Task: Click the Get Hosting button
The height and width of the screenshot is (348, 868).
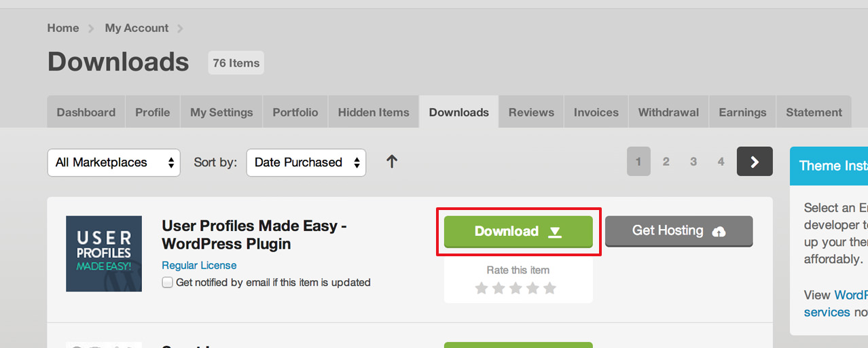Action: [x=679, y=231]
